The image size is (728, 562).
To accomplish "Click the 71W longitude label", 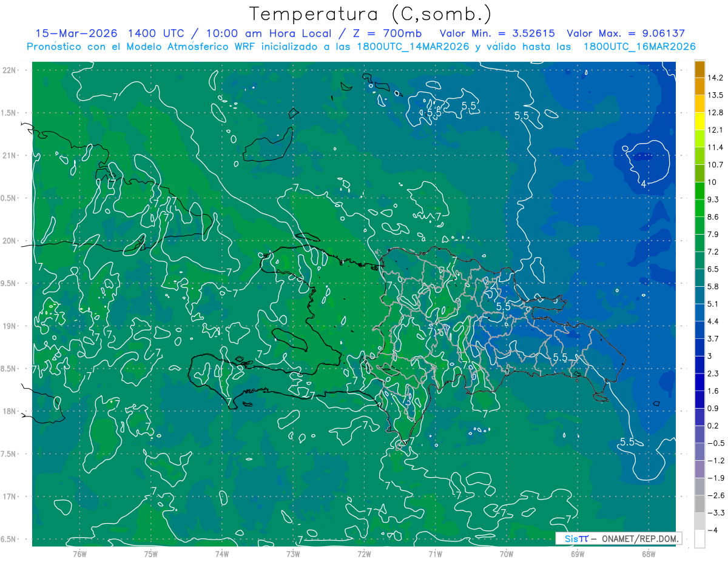I will click(x=435, y=554).
